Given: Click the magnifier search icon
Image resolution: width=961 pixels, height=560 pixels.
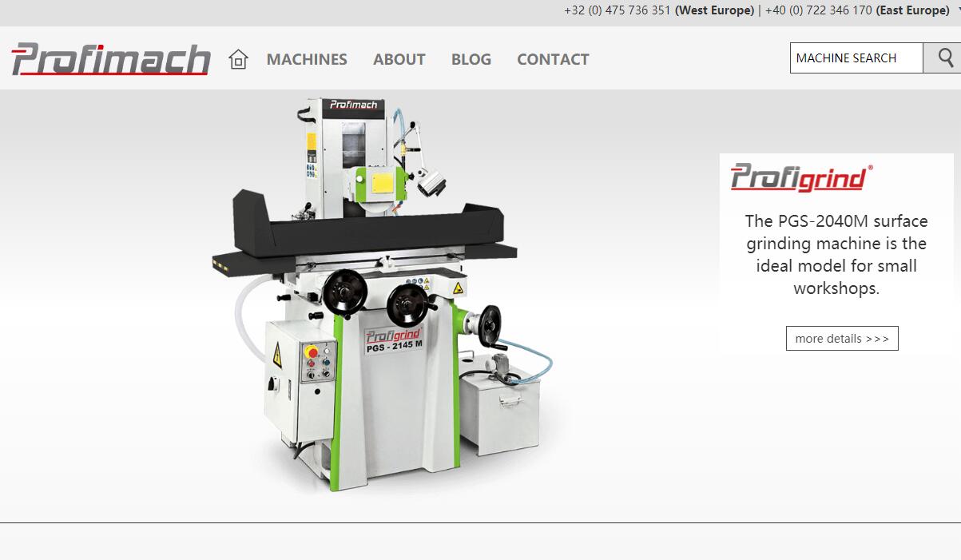Looking at the screenshot, I should [x=946, y=58].
